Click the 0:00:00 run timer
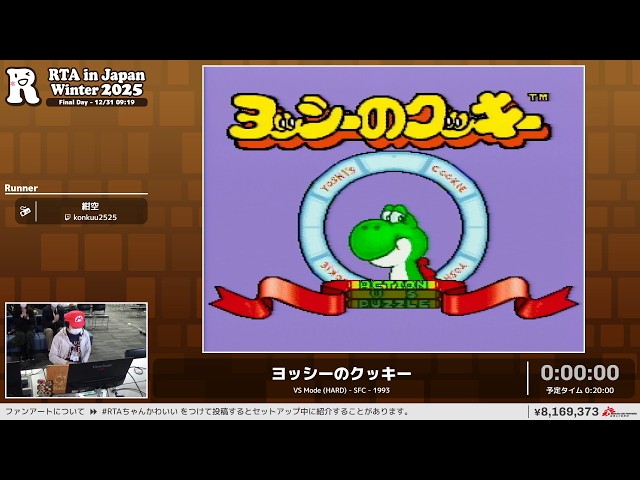The height and width of the screenshot is (480, 640). pos(580,373)
